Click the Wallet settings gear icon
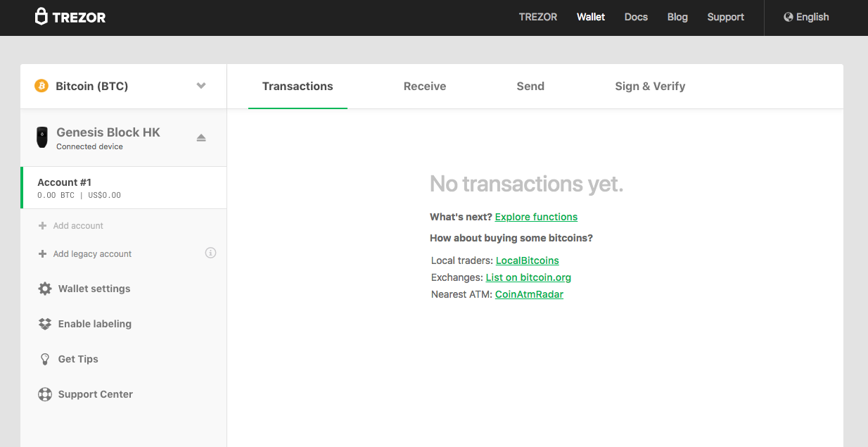 [x=45, y=289]
